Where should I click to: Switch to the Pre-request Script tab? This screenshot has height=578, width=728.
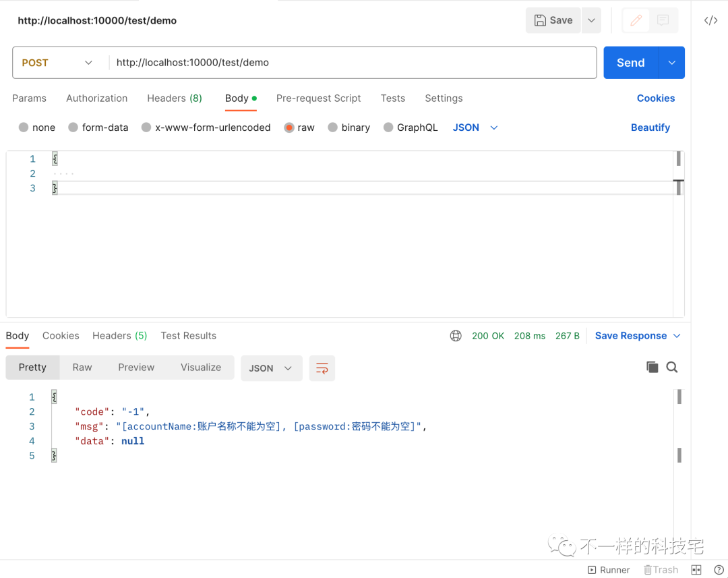(318, 98)
